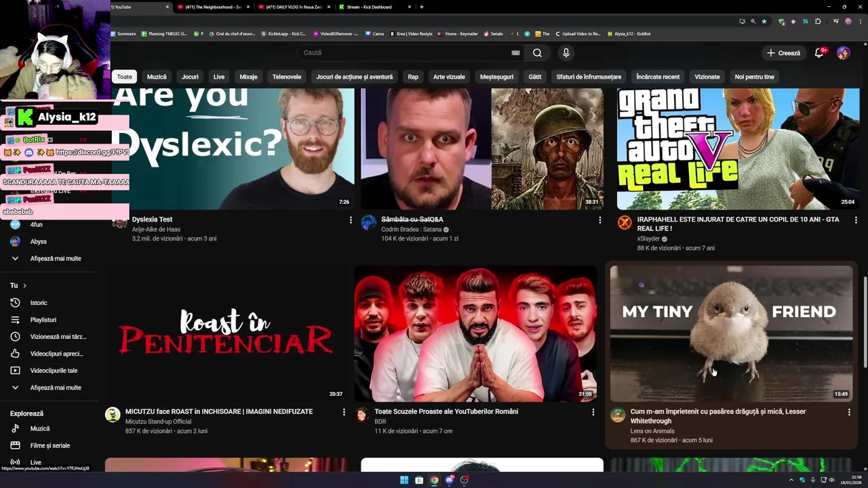
Task: Open YouTube notifications bell
Action: click(x=819, y=53)
